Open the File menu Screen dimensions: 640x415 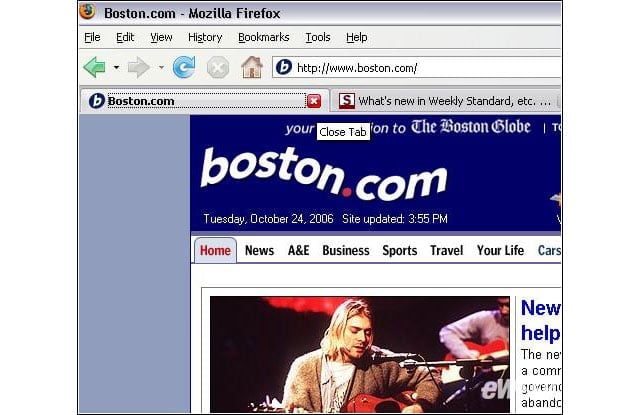pos(92,37)
